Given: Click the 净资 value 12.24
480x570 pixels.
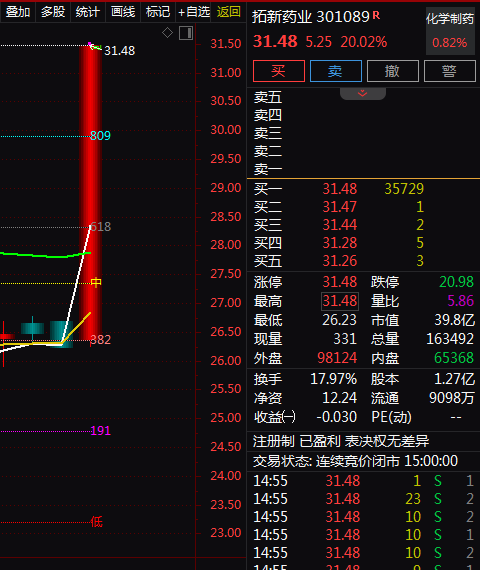Looking at the screenshot, I should click(339, 398).
